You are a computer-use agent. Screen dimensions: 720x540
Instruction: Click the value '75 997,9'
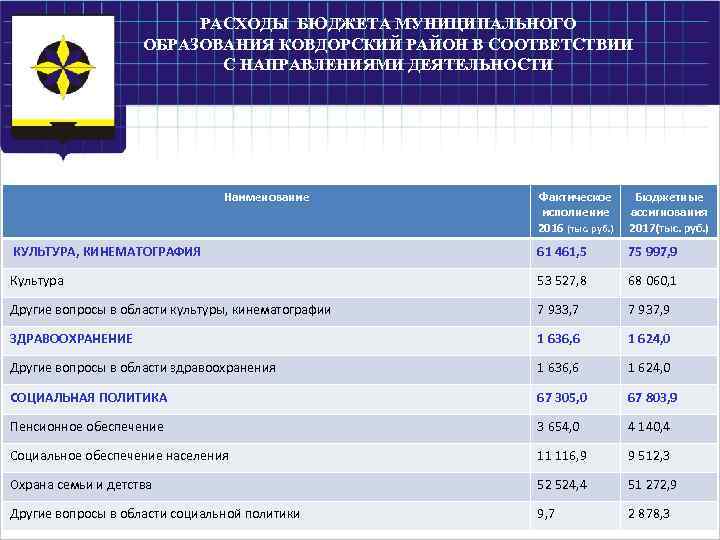[652, 252]
